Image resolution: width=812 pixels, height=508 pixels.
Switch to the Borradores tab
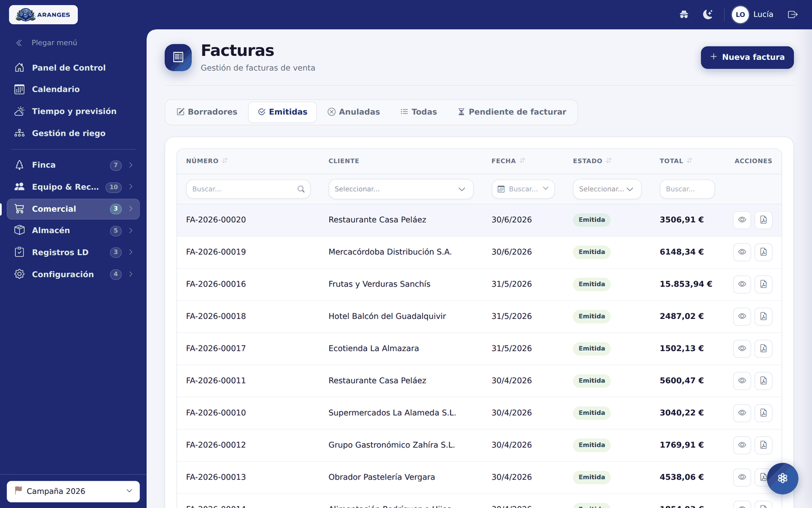pos(207,112)
